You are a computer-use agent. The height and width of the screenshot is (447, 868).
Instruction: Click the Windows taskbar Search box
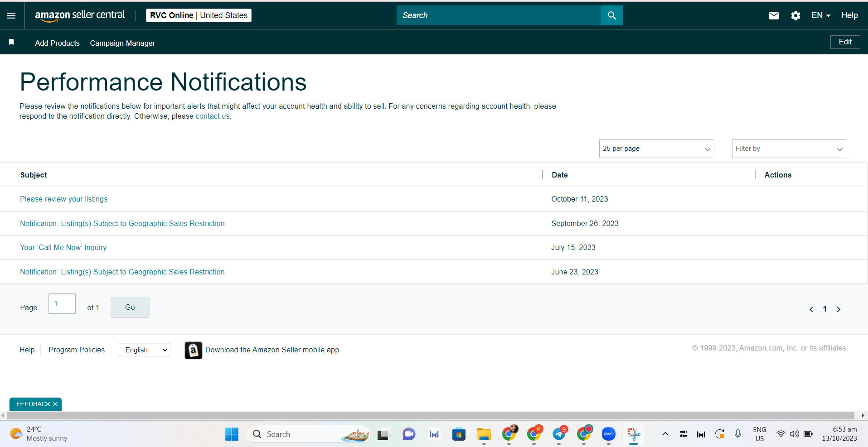(308, 434)
